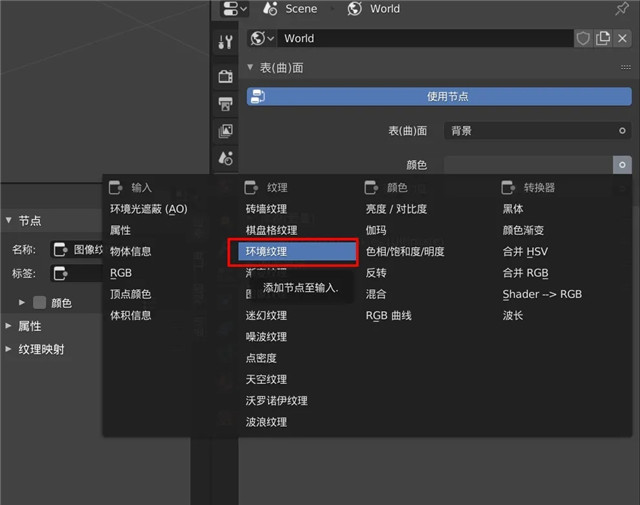Click the node 名称 field

77,249
